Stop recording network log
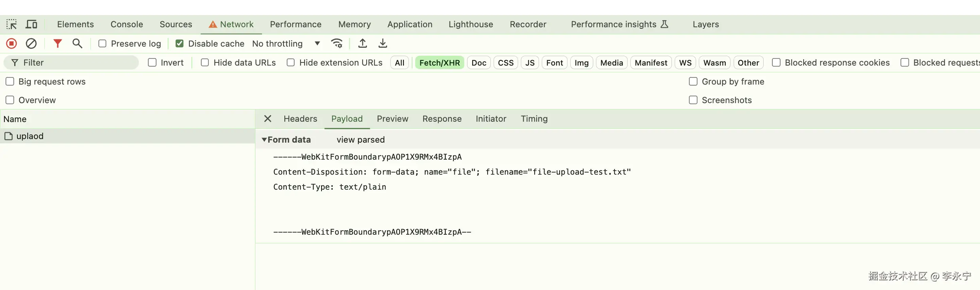Image resolution: width=980 pixels, height=290 pixels. pos(11,43)
